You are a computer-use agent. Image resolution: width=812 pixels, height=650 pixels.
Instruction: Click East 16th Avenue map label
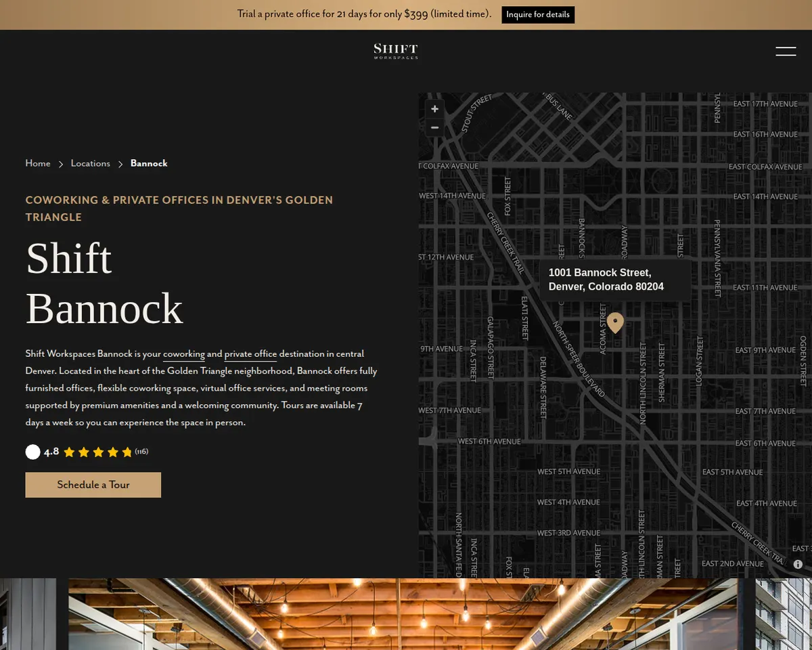pyautogui.click(x=765, y=135)
